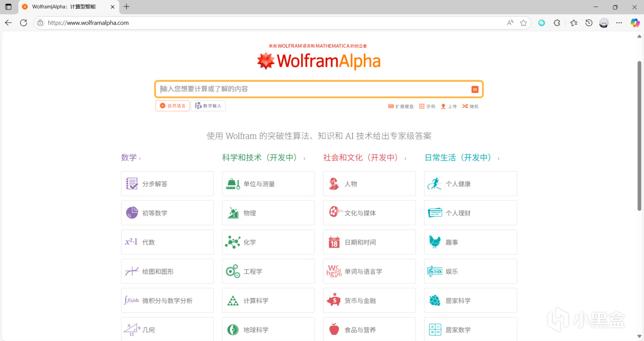The image size is (644, 341).
Task: Expand 社会和文化（开发中）category heading
Action: pyautogui.click(x=365, y=157)
